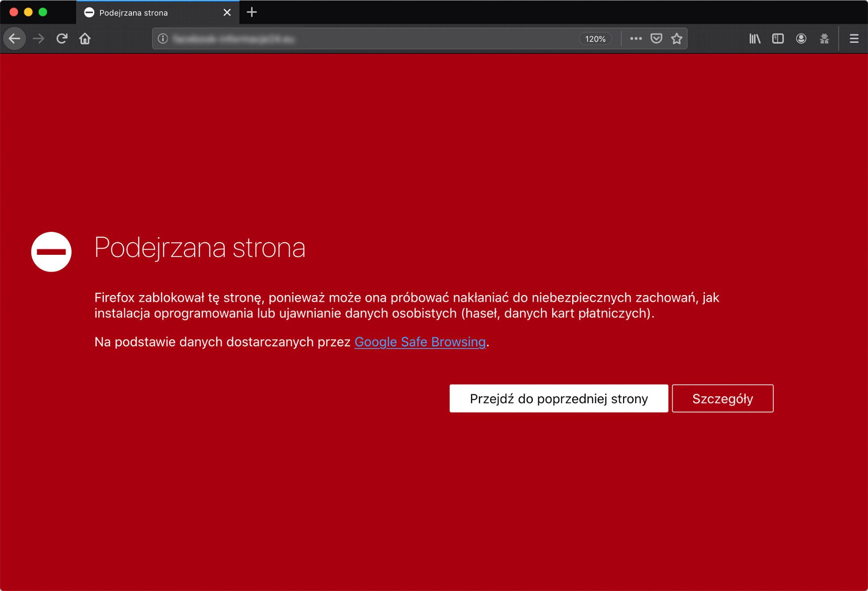Open Firefox account profile icon

click(x=801, y=39)
